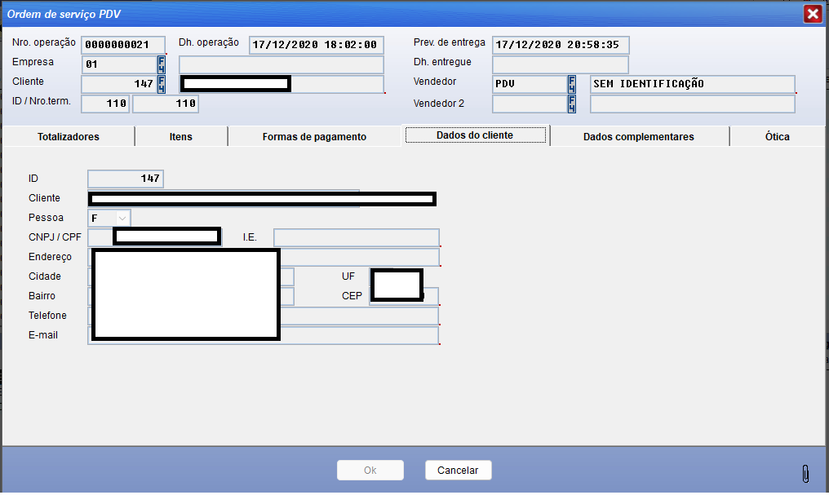Go to Formas de pagamento tab
This screenshot has height=504, width=829.
click(x=314, y=137)
